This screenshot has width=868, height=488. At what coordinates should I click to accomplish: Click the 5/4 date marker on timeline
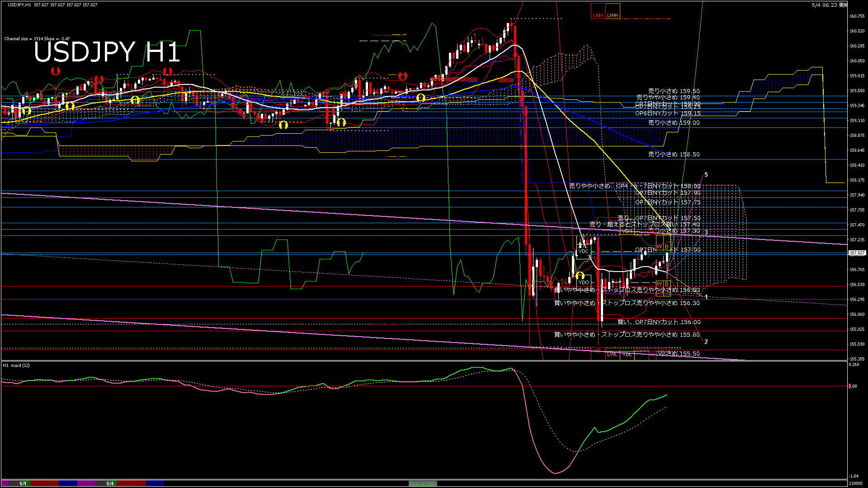point(110,483)
